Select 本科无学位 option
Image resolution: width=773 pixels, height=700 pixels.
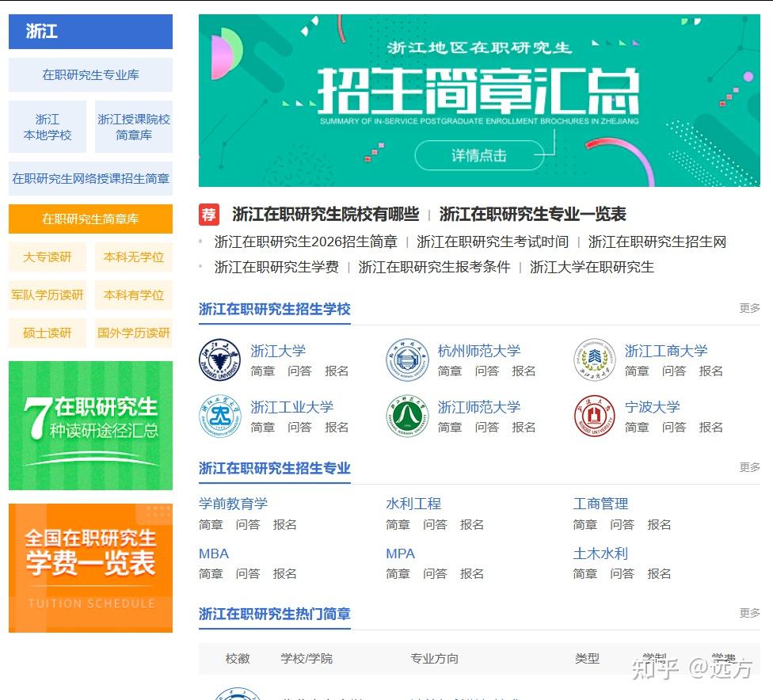click(x=134, y=257)
